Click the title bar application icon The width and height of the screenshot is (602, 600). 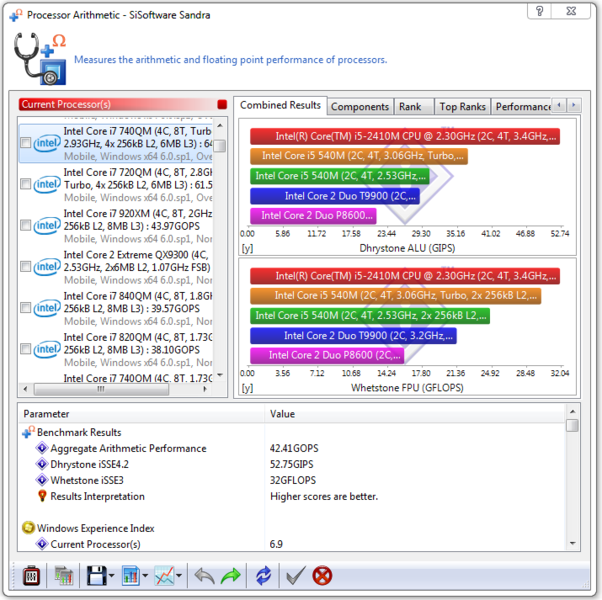pyautogui.click(x=16, y=15)
